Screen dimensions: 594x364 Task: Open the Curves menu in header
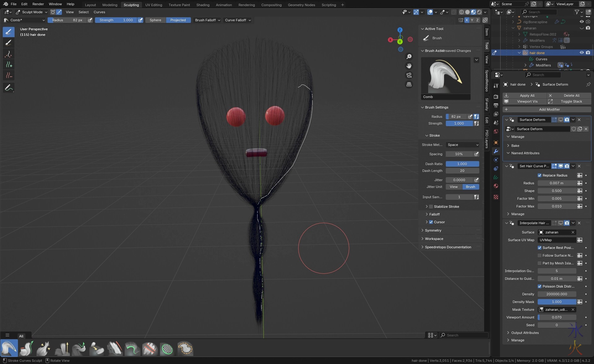coord(99,12)
